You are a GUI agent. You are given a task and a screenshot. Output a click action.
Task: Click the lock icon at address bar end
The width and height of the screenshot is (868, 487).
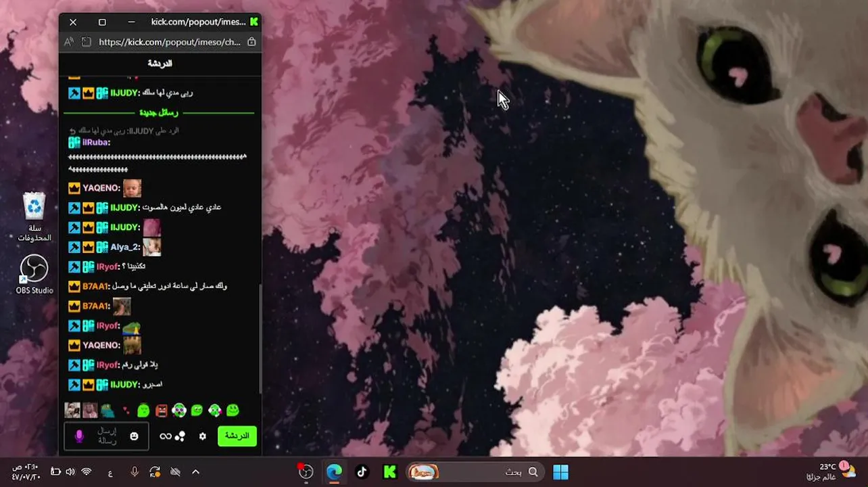(x=251, y=42)
